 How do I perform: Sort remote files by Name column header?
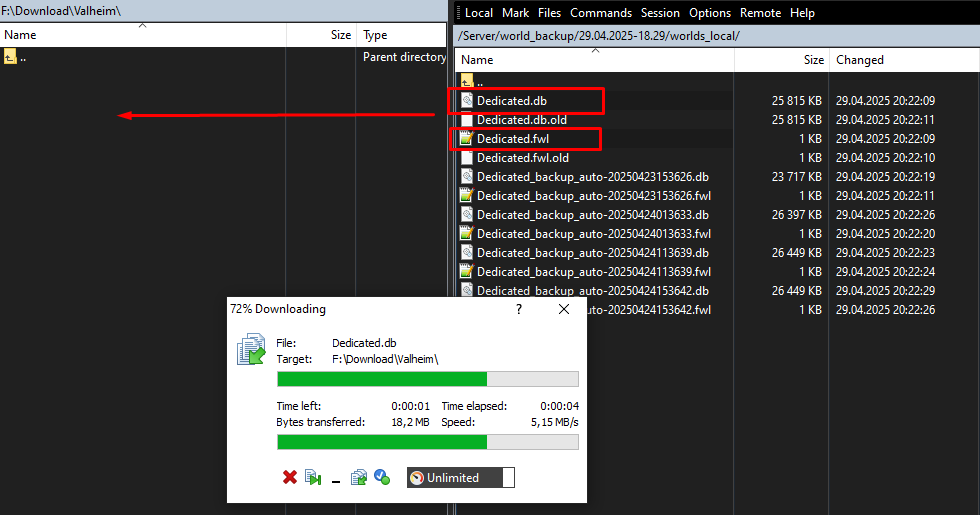point(594,60)
